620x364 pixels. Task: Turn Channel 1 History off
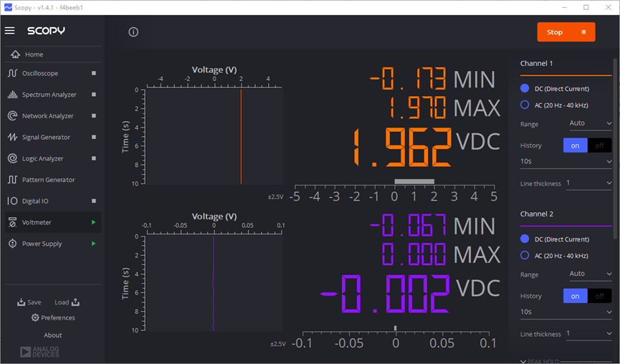tap(599, 145)
